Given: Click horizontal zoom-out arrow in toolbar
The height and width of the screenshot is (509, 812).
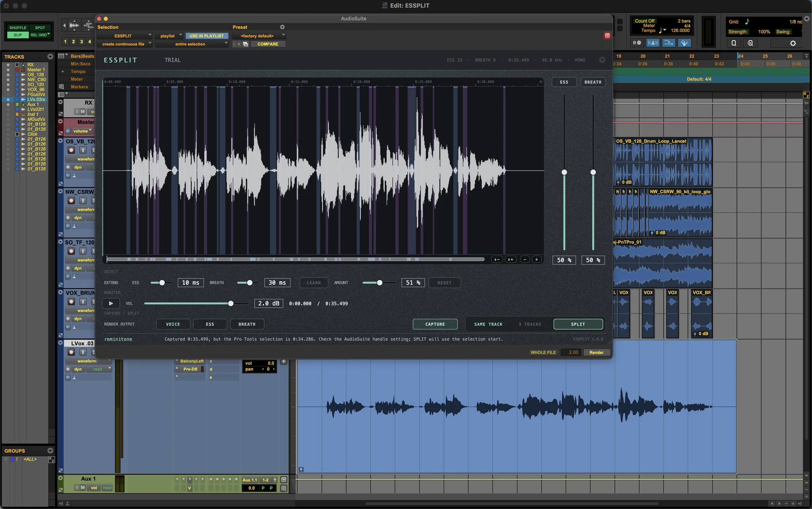Looking at the screenshot, I should [x=64, y=26].
